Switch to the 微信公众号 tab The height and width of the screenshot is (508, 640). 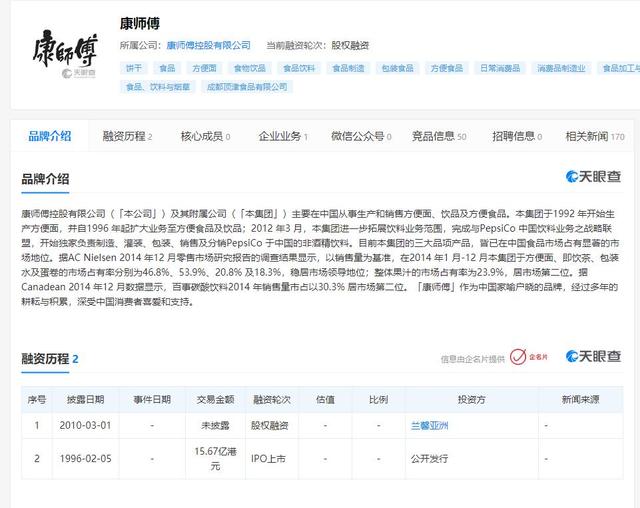[x=361, y=136]
